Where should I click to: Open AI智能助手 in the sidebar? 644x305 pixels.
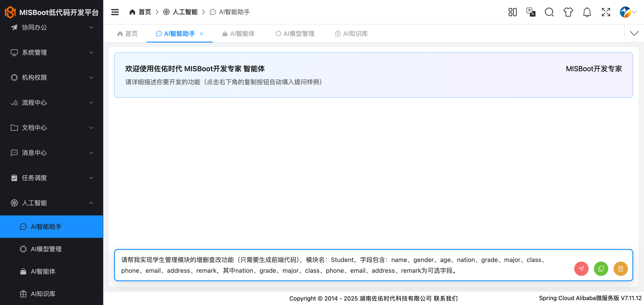(x=51, y=226)
